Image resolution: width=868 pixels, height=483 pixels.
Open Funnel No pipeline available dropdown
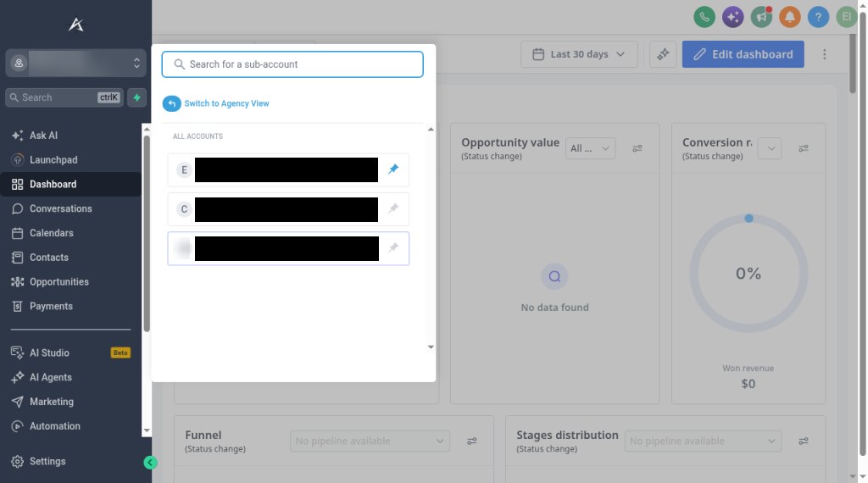coord(370,441)
